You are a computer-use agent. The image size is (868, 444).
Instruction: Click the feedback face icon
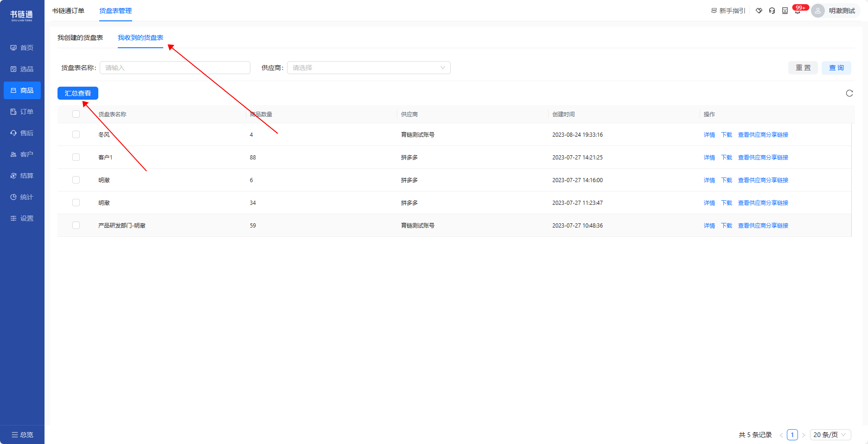(x=785, y=11)
